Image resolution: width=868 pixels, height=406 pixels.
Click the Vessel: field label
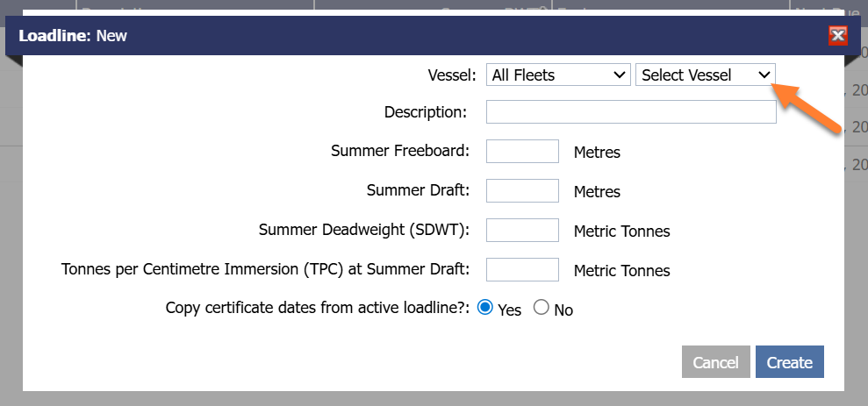click(451, 75)
